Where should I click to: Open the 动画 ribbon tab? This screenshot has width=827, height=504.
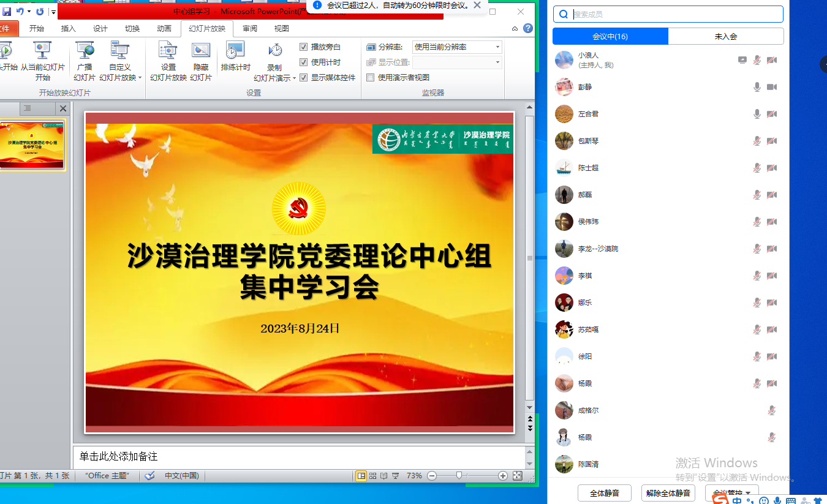tap(164, 28)
